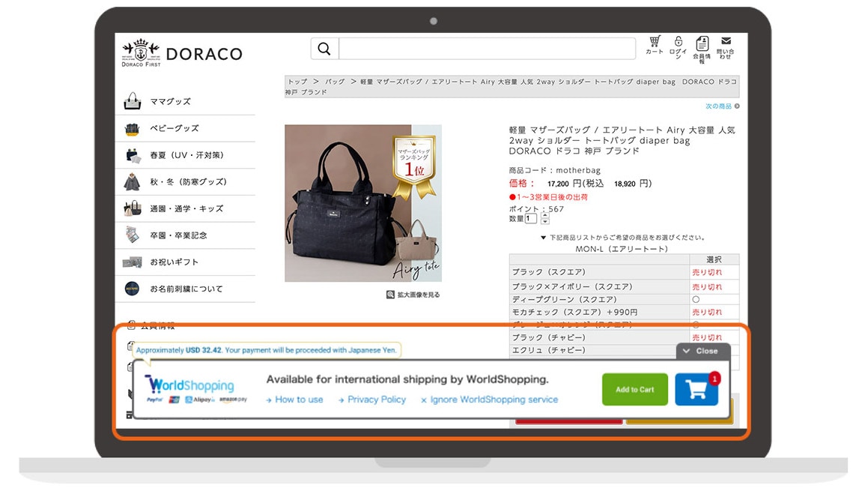Decrease quantity with the down stepper
868x491 pixels.
point(544,222)
